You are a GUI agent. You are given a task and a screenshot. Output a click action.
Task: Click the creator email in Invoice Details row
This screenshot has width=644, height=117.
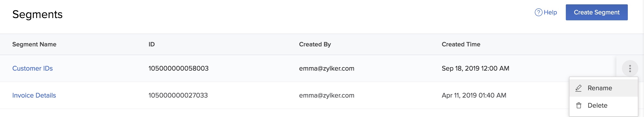coord(326,96)
